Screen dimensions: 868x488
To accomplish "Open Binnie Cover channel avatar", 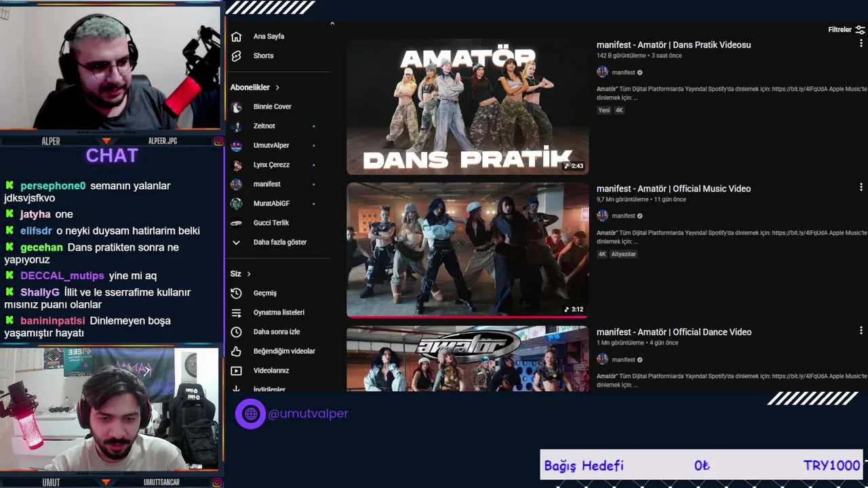I will [236, 107].
